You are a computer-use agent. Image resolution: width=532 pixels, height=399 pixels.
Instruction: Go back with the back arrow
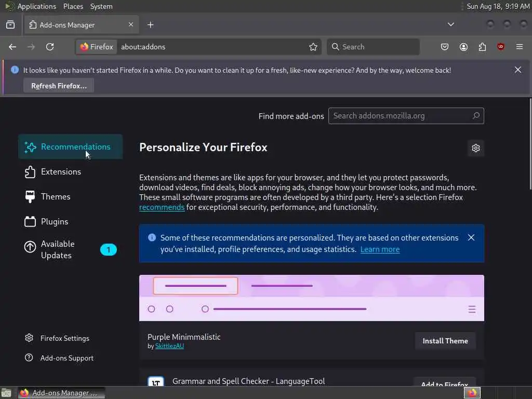[x=12, y=47]
